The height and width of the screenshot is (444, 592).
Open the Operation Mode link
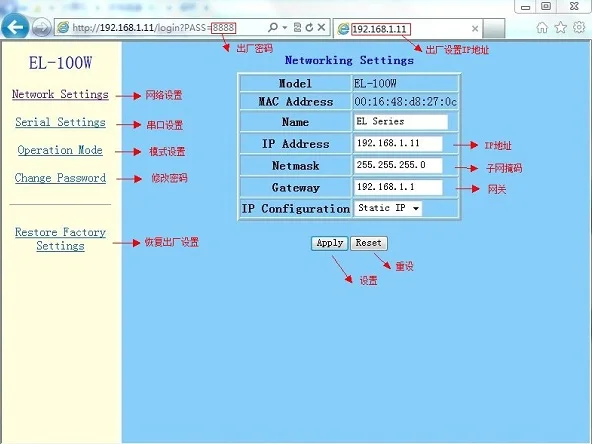[x=60, y=150]
